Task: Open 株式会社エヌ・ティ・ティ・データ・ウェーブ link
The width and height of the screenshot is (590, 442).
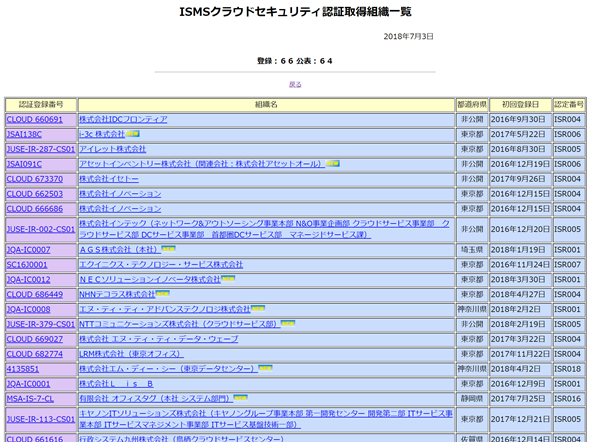Action: [x=159, y=339]
